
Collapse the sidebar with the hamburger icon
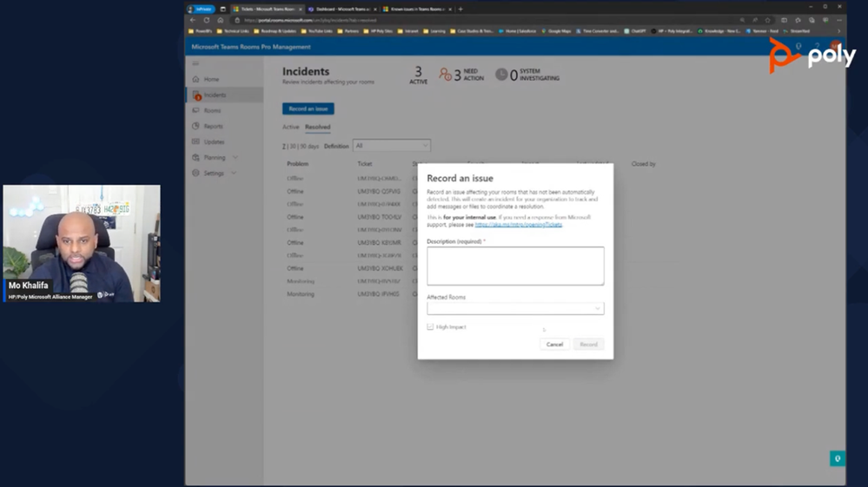195,63
